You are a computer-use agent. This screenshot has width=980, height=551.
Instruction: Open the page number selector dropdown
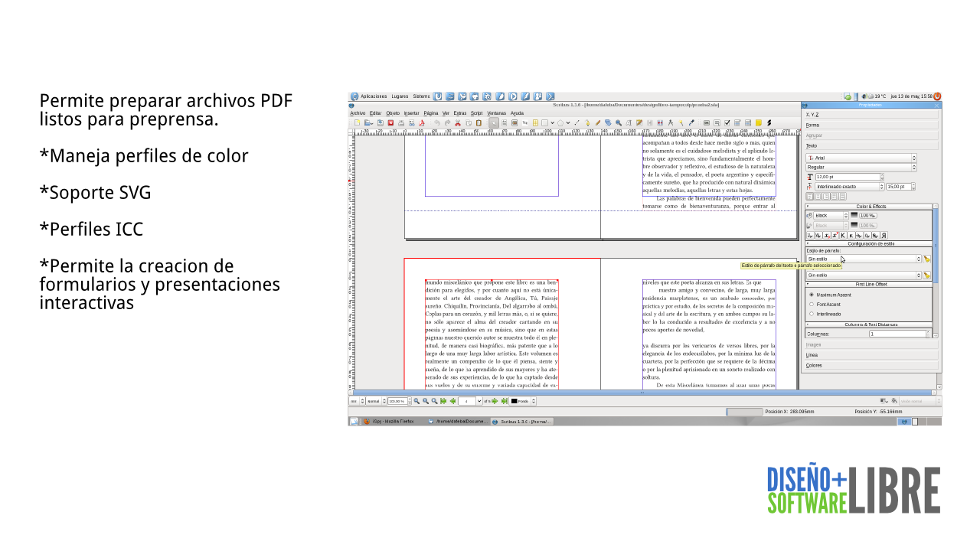[479, 401]
